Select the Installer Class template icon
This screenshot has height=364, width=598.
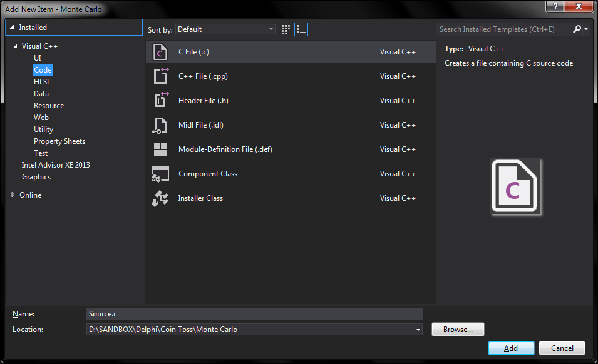click(160, 198)
